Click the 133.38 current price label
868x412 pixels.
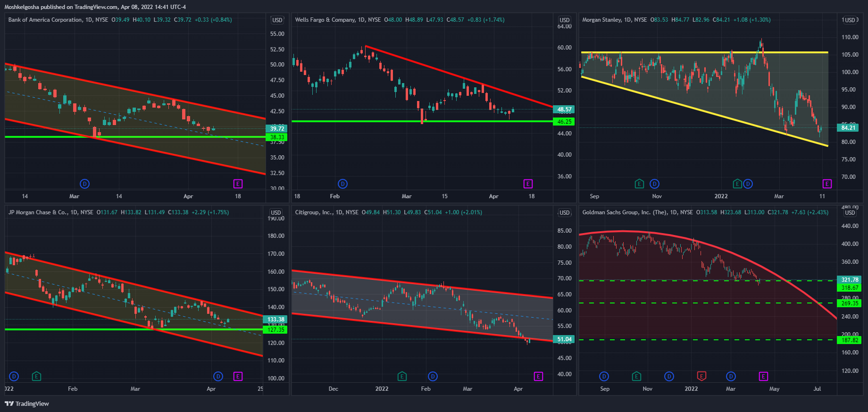tap(275, 320)
